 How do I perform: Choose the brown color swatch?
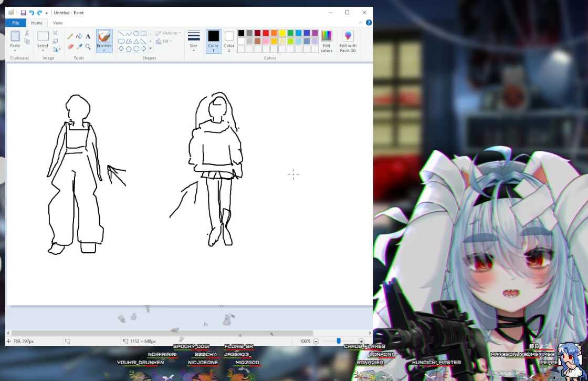pyautogui.click(x=257, y=42)
